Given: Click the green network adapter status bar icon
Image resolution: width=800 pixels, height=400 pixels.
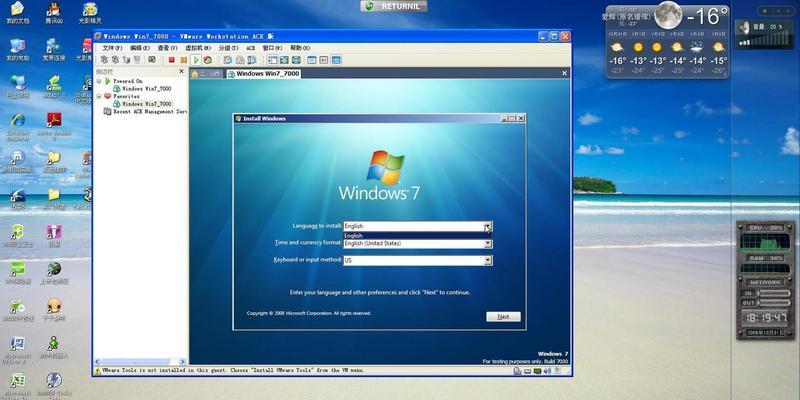Looking at the screenshot, I should (x=537, y=371).
